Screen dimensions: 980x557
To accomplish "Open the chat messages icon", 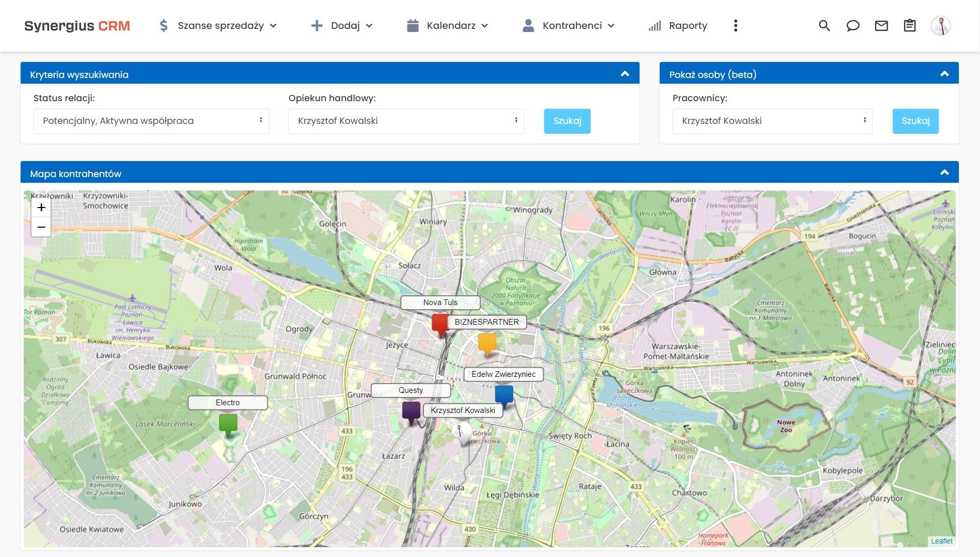I will click(853, 25).
